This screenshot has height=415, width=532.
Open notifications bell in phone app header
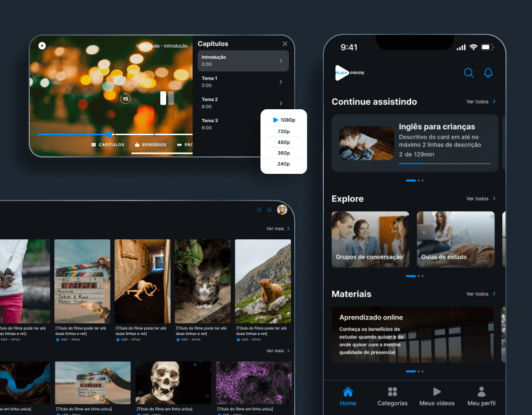click(x=488, y=73)
